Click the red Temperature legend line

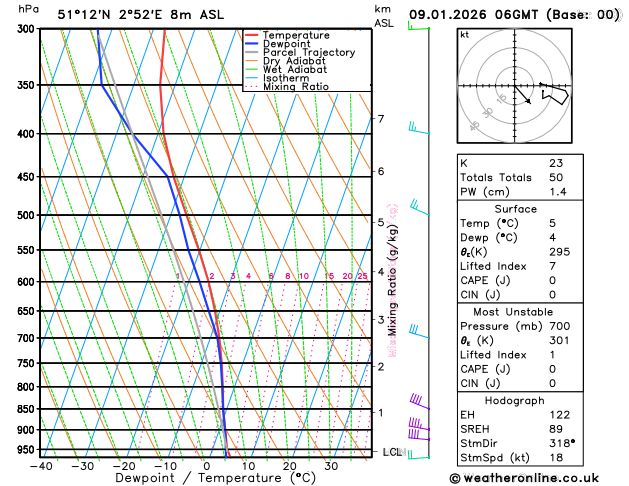click(x=251, y=35)
